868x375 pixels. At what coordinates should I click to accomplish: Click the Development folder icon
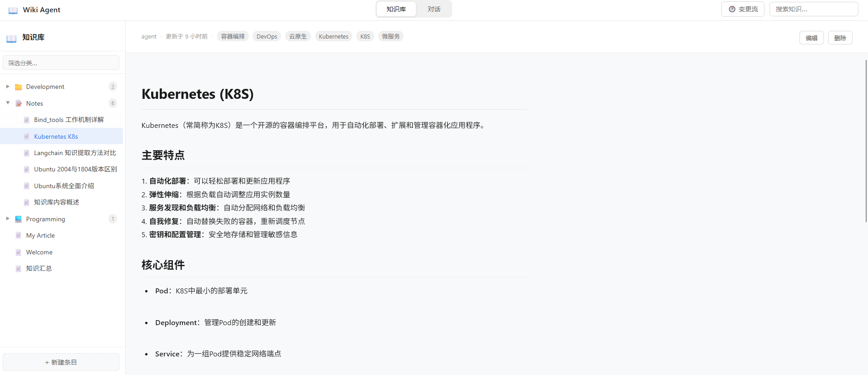[x=19, y=87]
